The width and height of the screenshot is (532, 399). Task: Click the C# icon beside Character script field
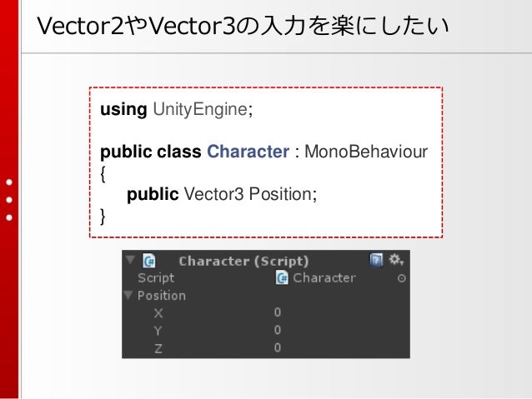[282, 278]
